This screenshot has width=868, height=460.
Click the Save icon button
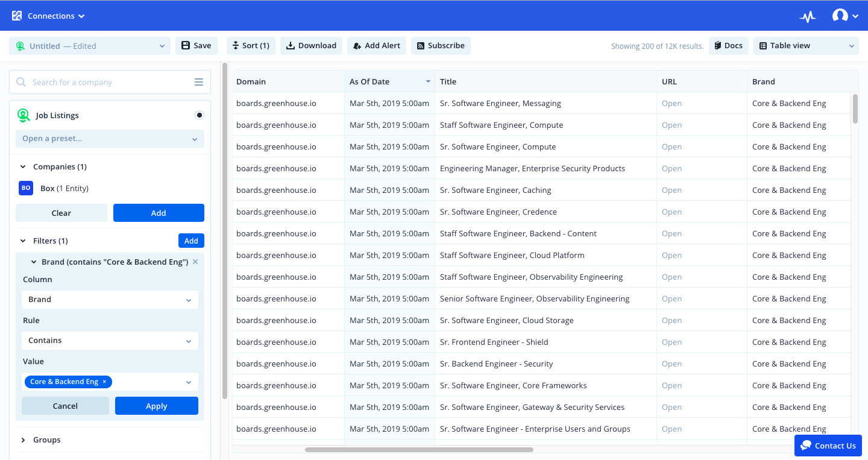point(186,45)
